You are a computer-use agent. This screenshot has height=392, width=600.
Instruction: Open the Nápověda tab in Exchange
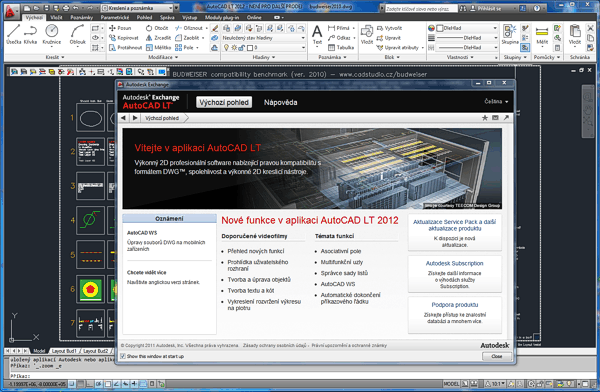(x=280, y=102)
